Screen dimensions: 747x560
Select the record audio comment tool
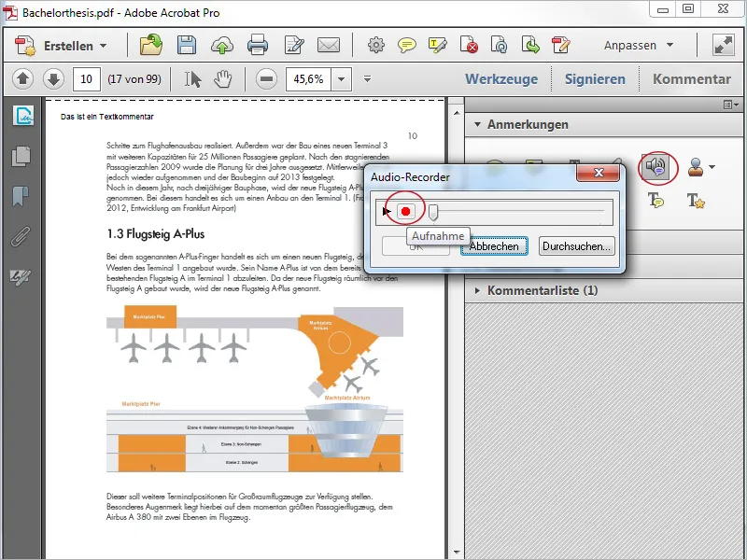pyautogui.click(x=655, y=167)
